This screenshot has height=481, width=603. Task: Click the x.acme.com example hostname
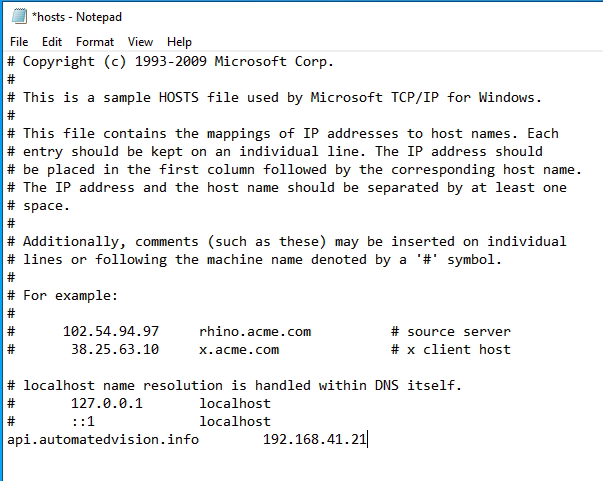tap(239, 350)
